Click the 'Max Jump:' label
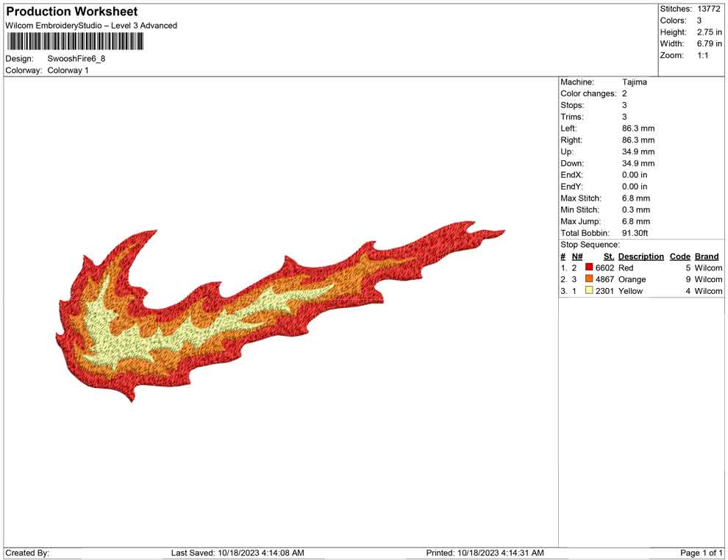The image size is (728, 560). click(580, 221)
